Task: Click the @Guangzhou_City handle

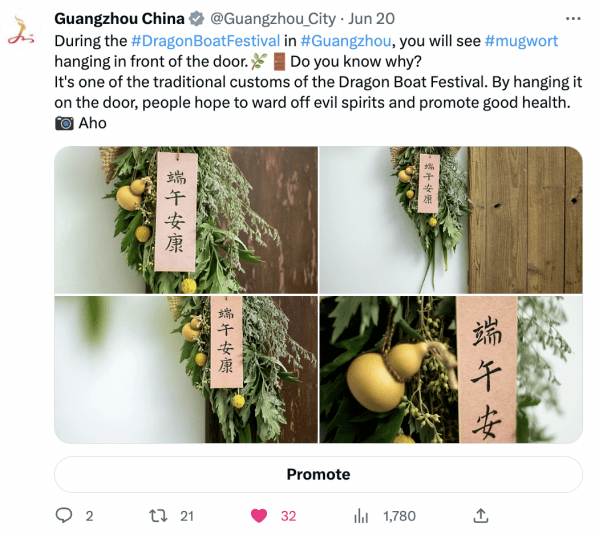Action: [x=273, y=19]
